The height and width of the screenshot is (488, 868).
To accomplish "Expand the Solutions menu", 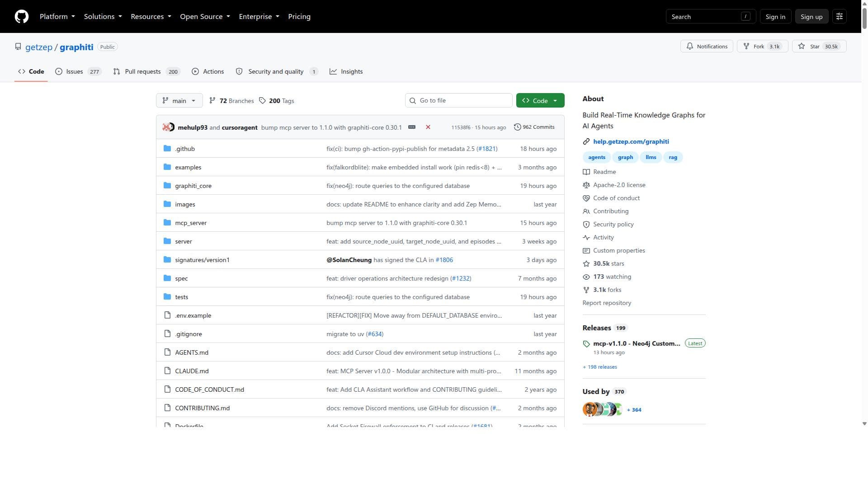I will point(103,17).
